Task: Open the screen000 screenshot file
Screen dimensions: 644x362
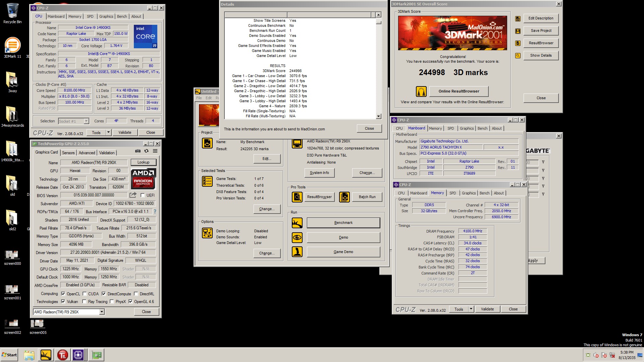Action: point(12,257)
